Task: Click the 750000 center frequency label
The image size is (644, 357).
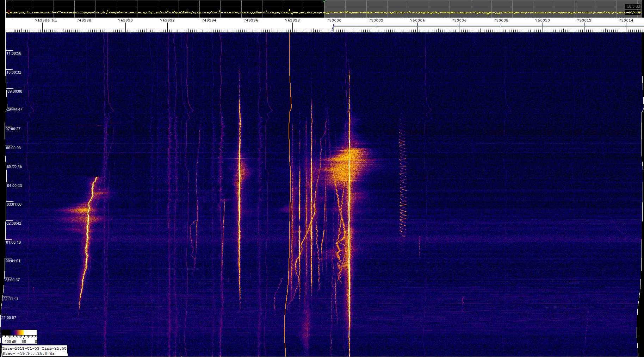Action: [334, 20]
